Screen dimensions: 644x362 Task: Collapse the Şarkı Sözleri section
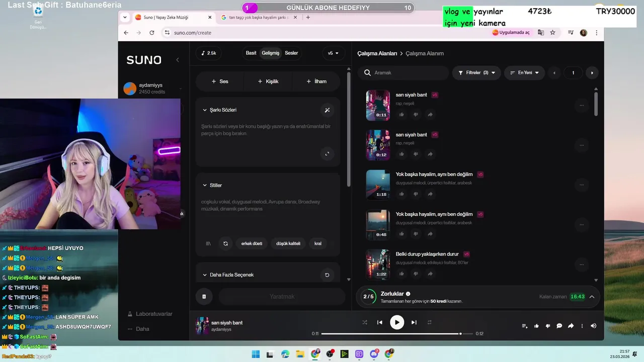pos(205,110)
